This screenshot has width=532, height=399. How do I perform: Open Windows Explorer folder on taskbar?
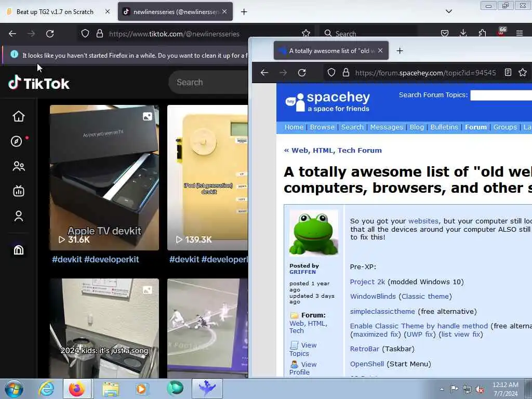click(111, 389)
